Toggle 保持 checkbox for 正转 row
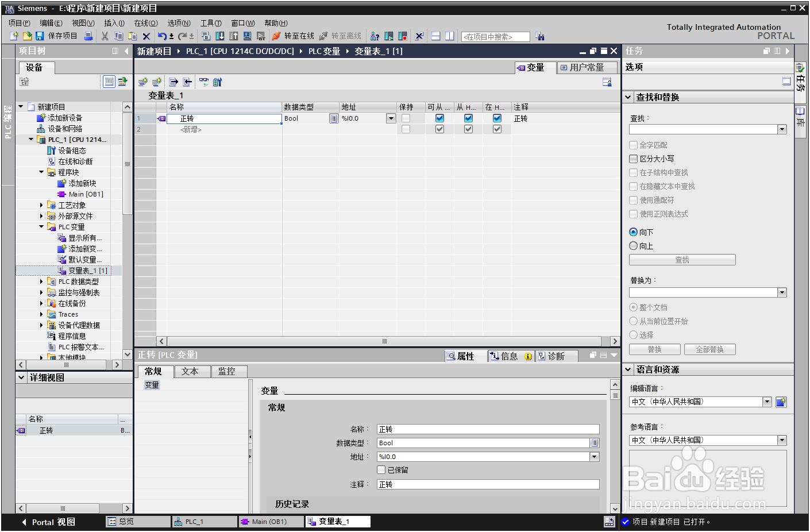 coord(406,118)
